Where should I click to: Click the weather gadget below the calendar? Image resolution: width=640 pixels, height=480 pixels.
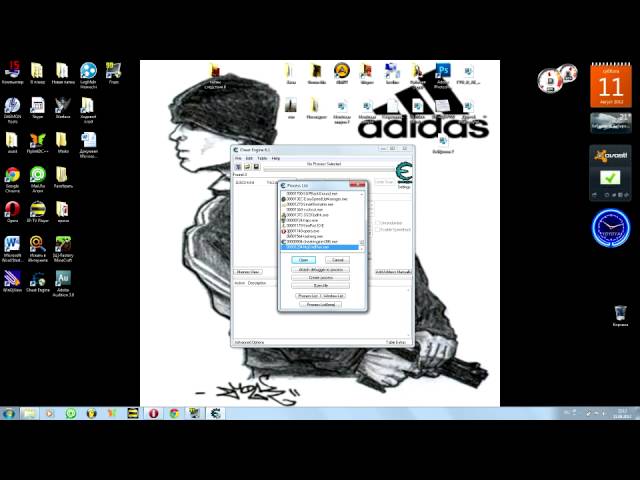(611, 122)
